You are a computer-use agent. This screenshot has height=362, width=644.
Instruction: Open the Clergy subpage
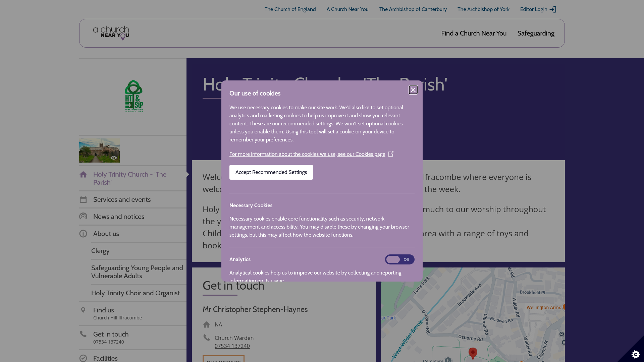(x=100, y=251)
